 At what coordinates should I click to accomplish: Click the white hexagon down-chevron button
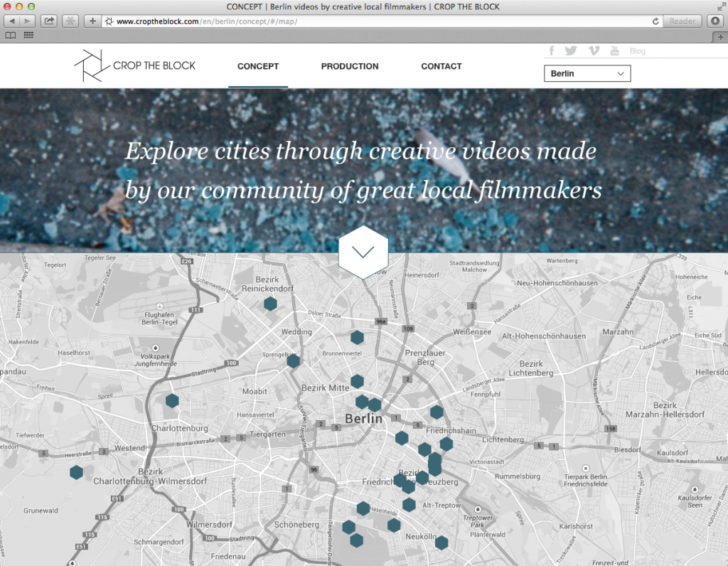(363, 252)
